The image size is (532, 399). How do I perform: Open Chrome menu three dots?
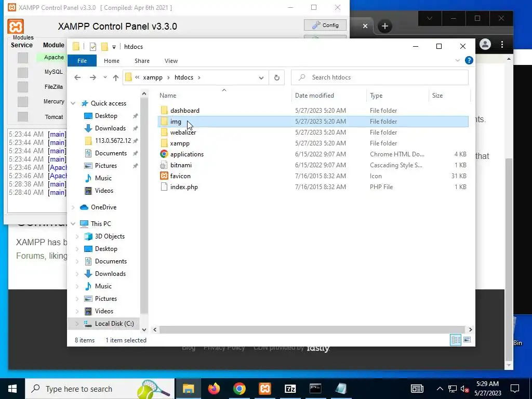[502, 45]
